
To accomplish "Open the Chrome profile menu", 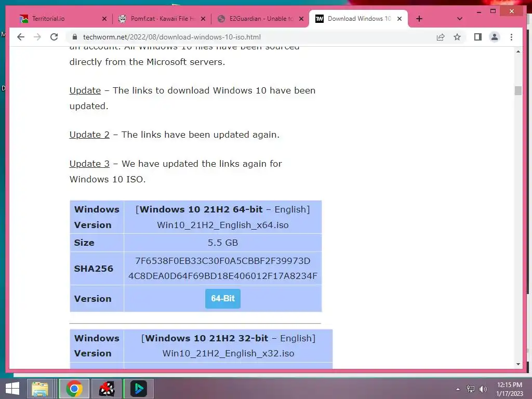I will 495,37.
